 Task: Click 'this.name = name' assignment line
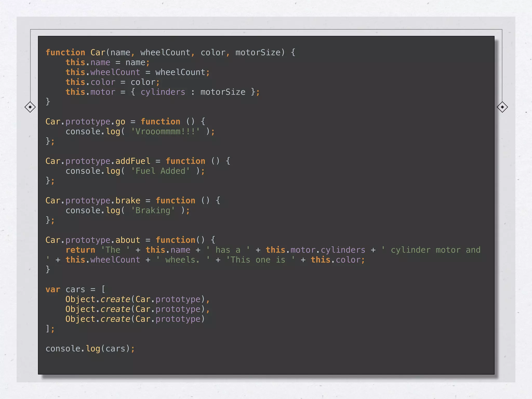coord(108,62)
